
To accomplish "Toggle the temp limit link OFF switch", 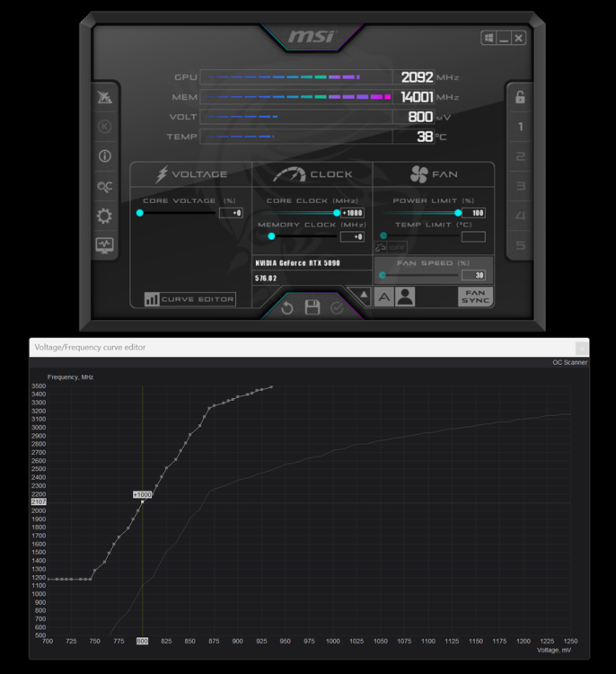I will [x=391, y=248].
